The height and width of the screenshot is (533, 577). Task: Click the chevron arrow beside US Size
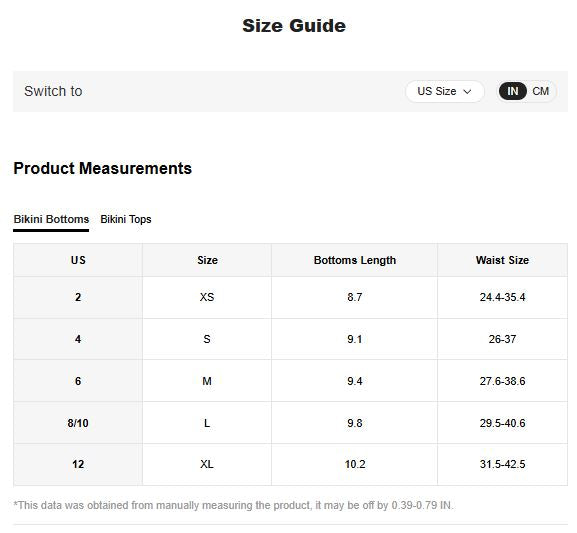point(467,92)
